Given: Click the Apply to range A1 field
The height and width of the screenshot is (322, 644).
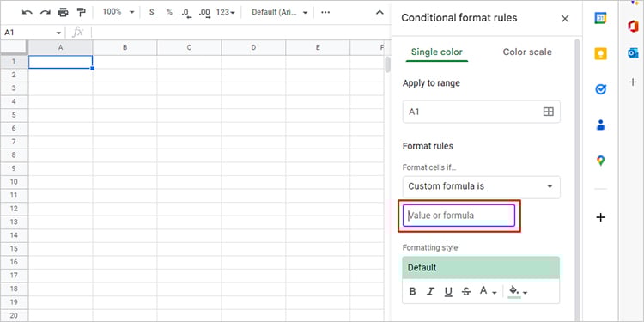Looking at the screenshot, I should pos(482,112).
